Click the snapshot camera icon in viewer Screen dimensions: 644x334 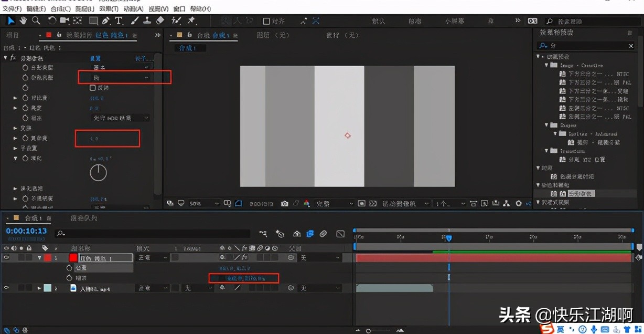pos(284,203)
